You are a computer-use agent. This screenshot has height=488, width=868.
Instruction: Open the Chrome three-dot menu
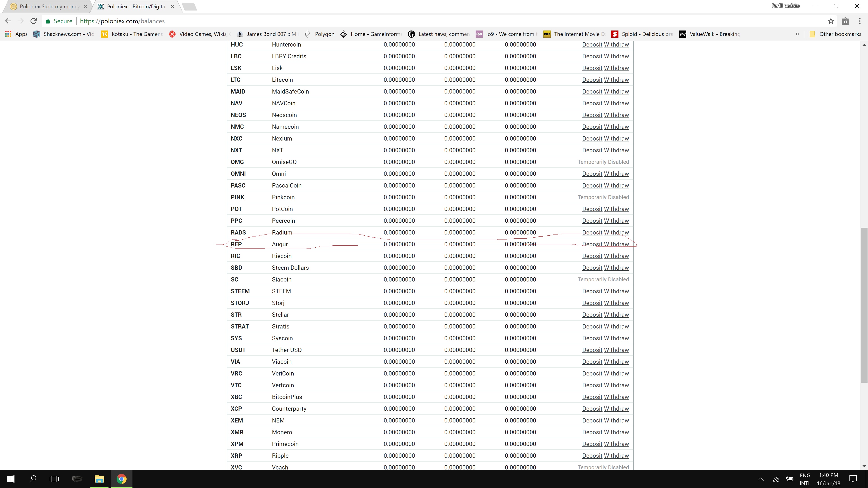tap(860, 21)
